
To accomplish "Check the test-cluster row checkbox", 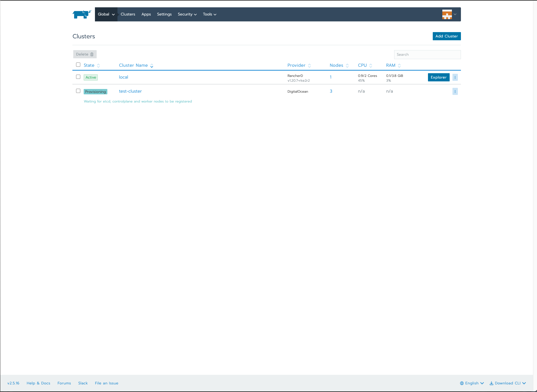I will click(78, 91).
